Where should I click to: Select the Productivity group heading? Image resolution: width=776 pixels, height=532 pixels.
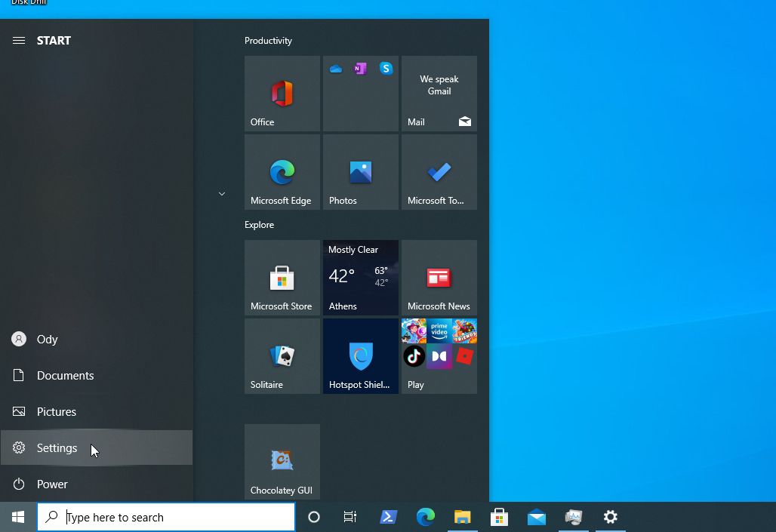(x=268, y=41)
